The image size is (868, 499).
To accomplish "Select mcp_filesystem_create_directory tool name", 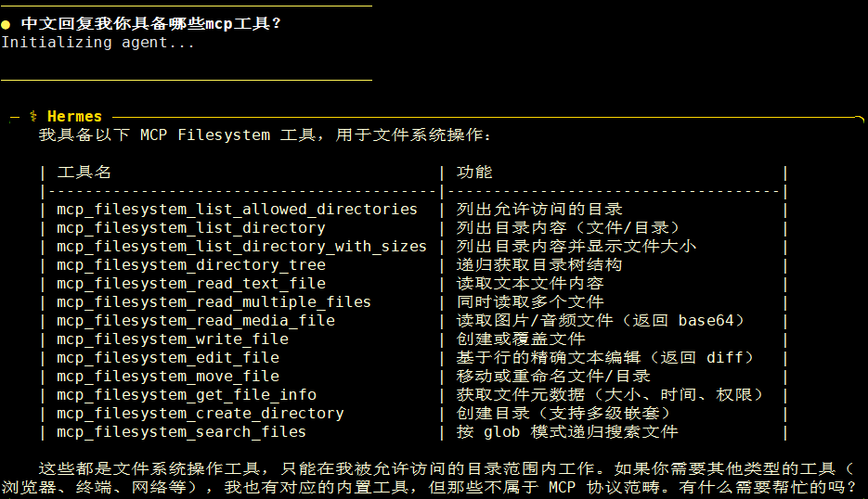I will (x=201, y=414).
